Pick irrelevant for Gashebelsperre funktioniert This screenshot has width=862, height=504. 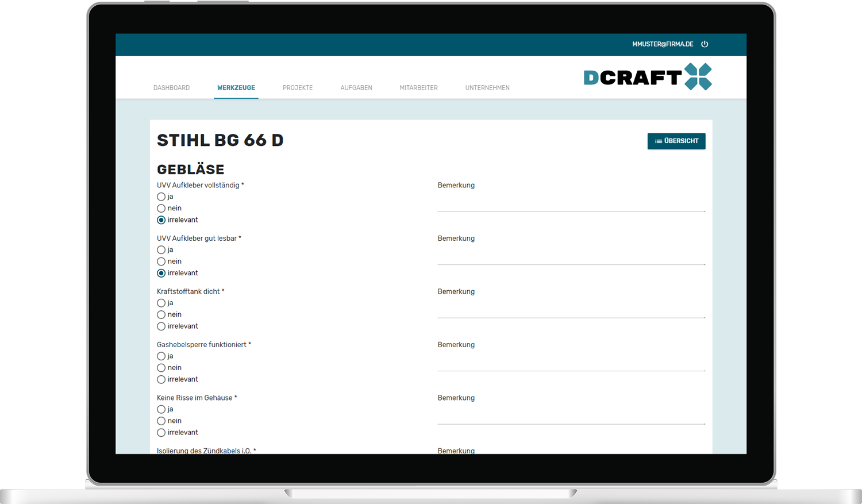point(161,379)
